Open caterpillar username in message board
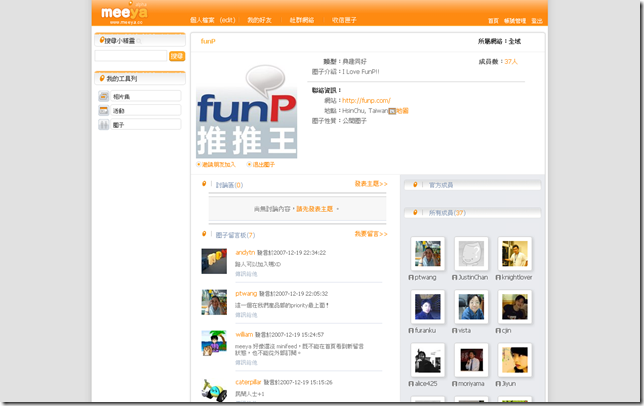The height and width of the screenshot is (406, 644). (x=248, y=382)
